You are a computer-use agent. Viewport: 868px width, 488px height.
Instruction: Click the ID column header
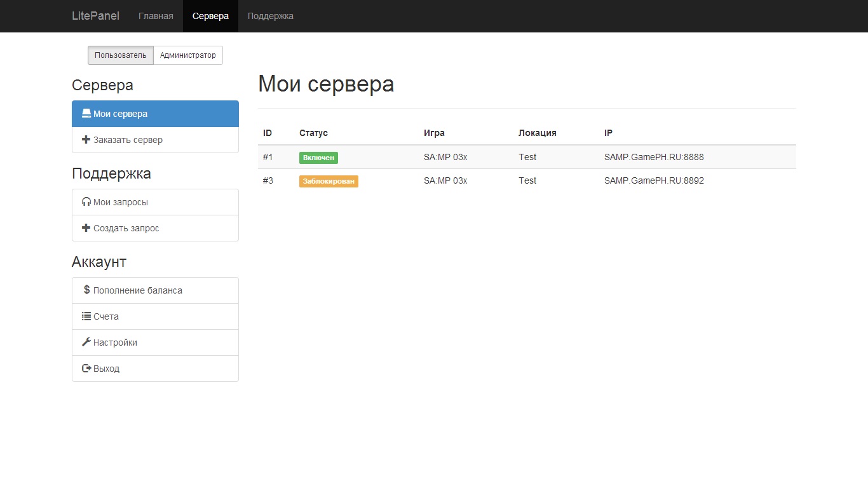pyautogui.click(x=268, y=133)
